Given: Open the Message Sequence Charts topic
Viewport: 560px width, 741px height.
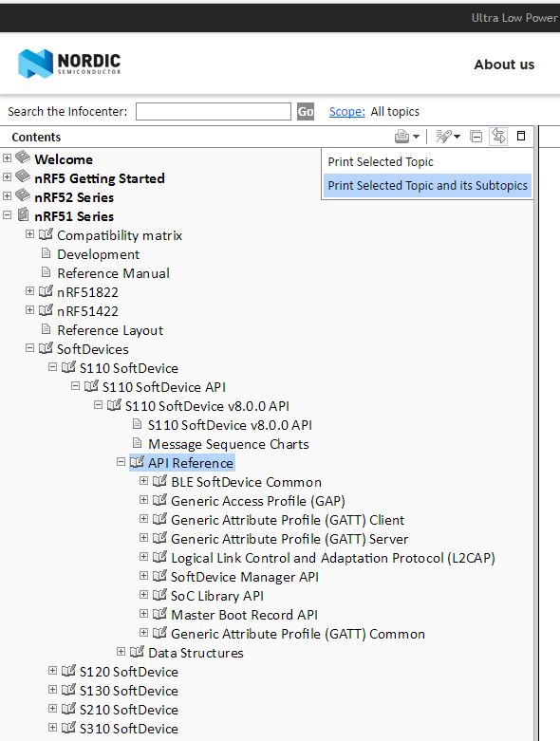Looking at the screenshot, I should pyautogui.click(x=228, y=444).
